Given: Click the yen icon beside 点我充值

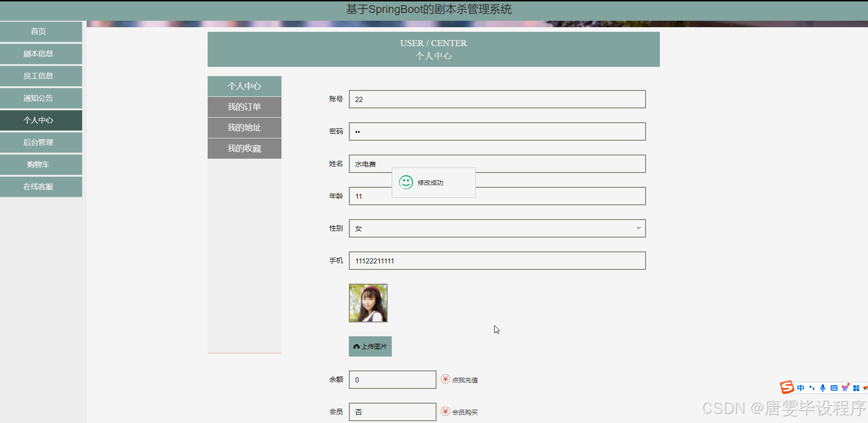Looking at the screenshot, I should [x=445, y=379].
